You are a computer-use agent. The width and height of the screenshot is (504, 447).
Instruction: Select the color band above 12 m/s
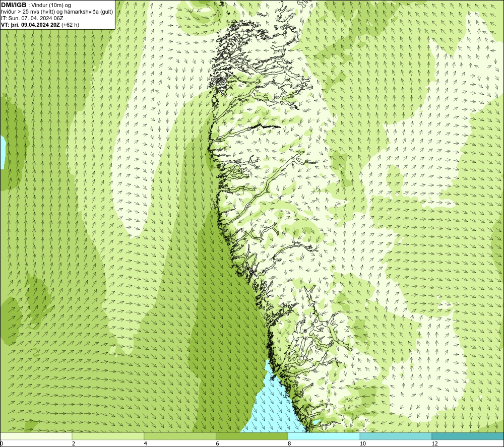point(468,436)
